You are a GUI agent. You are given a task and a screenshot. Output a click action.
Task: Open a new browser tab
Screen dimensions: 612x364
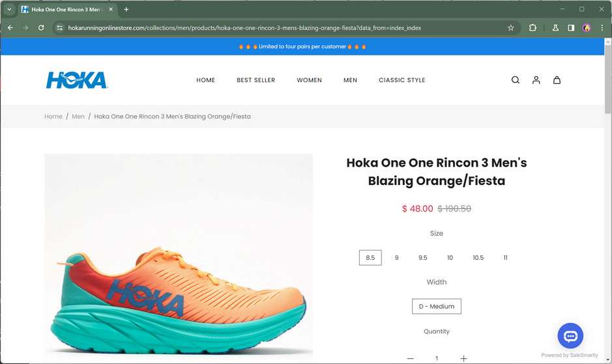126,9
